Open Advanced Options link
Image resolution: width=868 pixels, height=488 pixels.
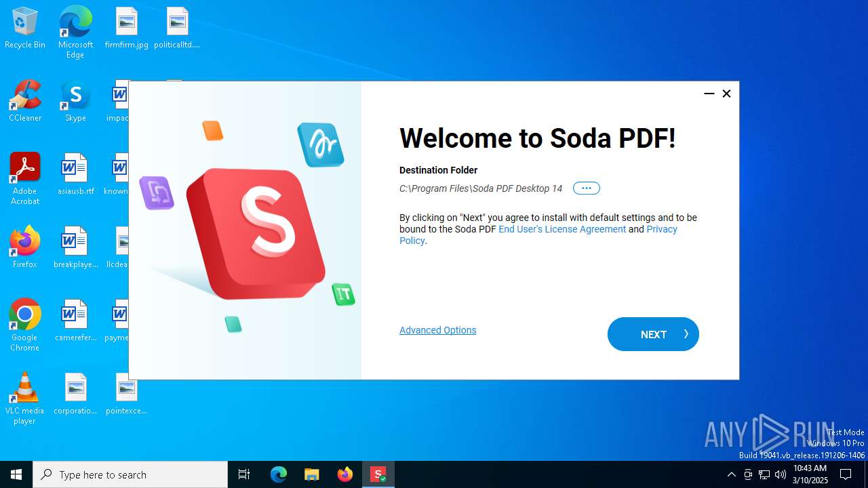(437, 330)
